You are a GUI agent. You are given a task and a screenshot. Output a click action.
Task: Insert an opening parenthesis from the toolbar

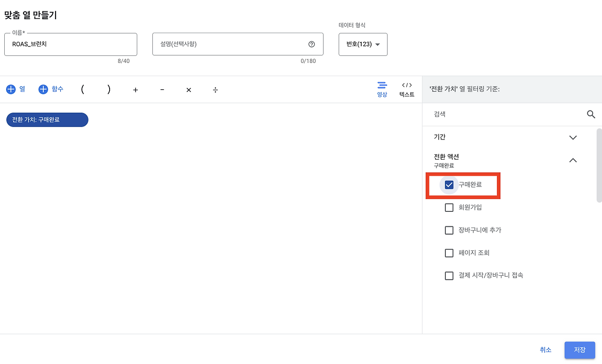[x=82, y=90]
